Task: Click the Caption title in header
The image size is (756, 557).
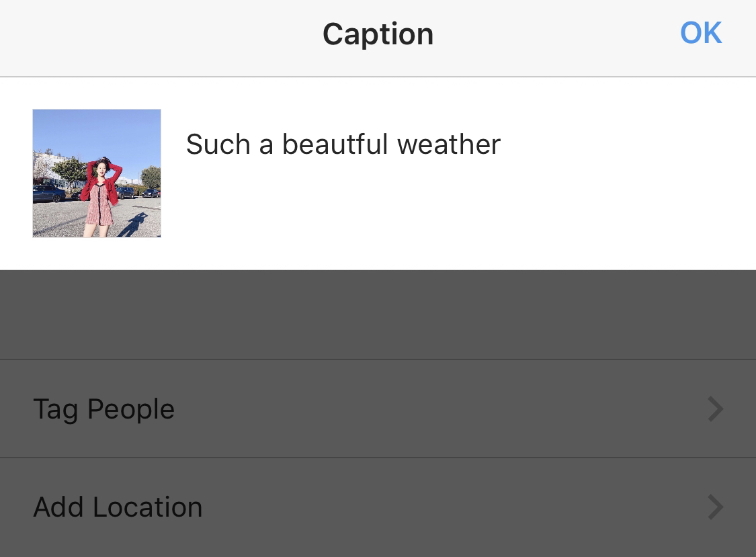Action: click(378, 34)
